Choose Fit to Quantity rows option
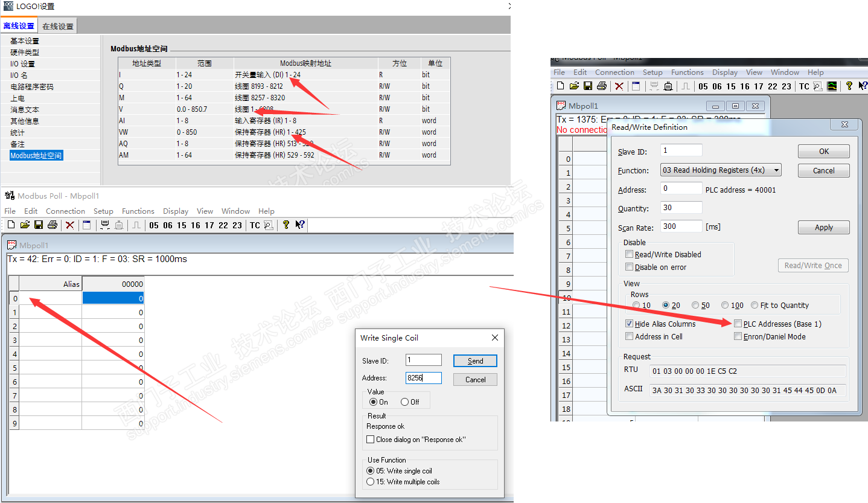 click(755, 306)
